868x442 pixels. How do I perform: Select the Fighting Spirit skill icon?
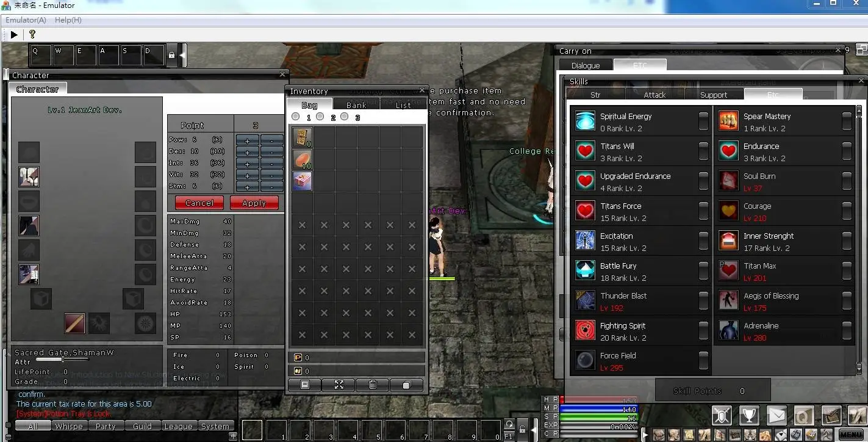point(586,331)
